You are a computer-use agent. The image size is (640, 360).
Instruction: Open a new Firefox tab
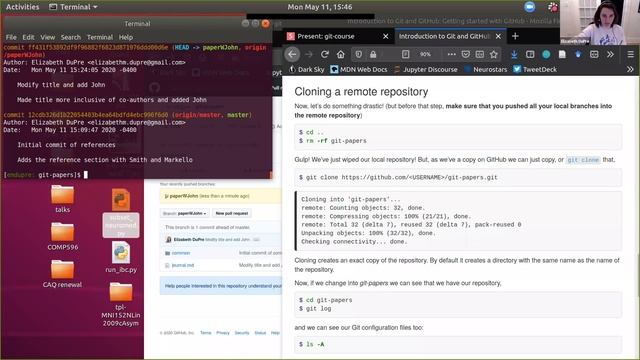pyautogui.click(x=515, y=36)
